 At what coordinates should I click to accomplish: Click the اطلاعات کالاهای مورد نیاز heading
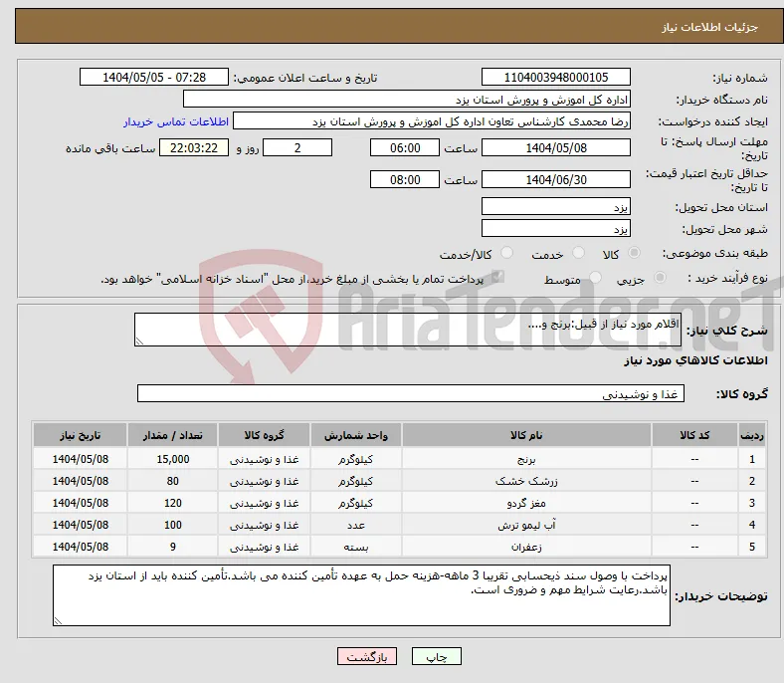(695, 360)
